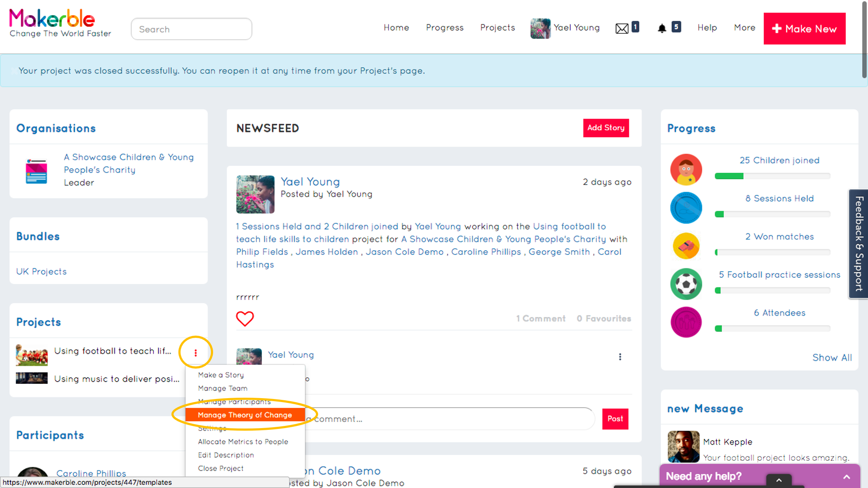
Task: Click the 6 Attendees progress bar
Action: click(772, 329)
